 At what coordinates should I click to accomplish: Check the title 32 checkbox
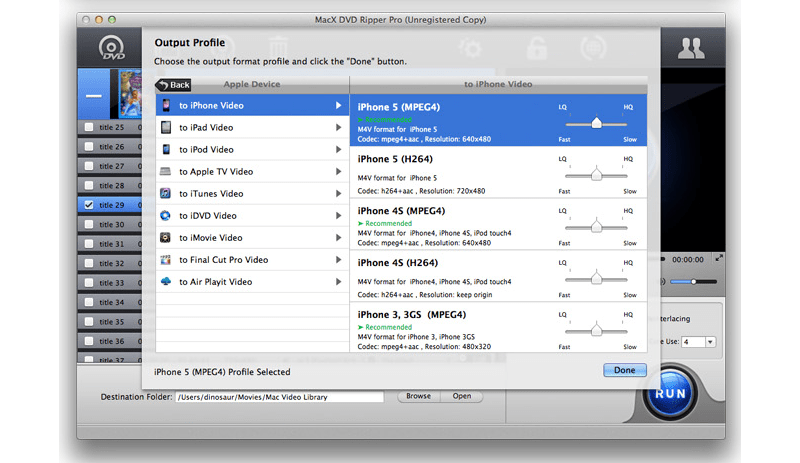click(89, 263)
